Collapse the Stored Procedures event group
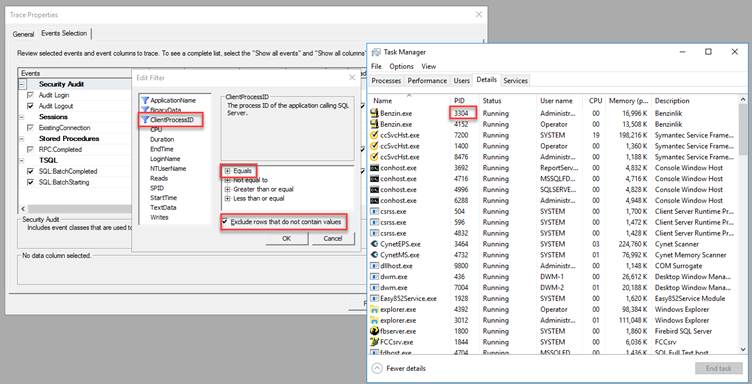 click(22, 139)
